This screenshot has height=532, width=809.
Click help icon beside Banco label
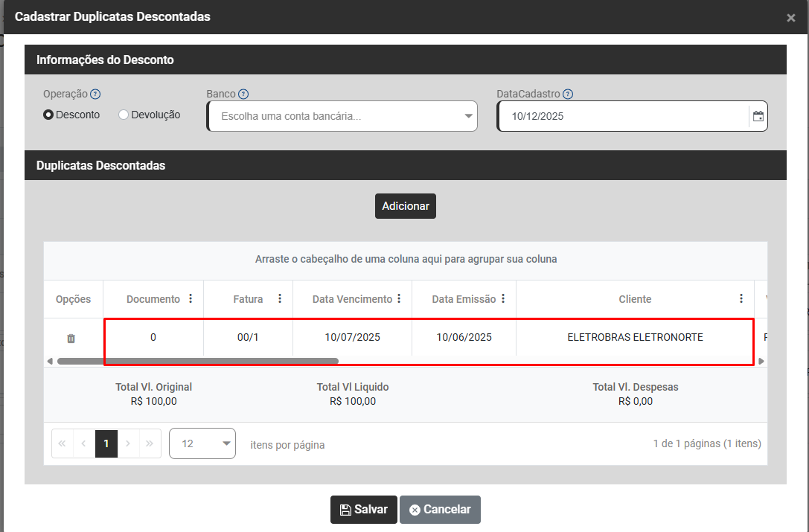[x=243, y=94]
